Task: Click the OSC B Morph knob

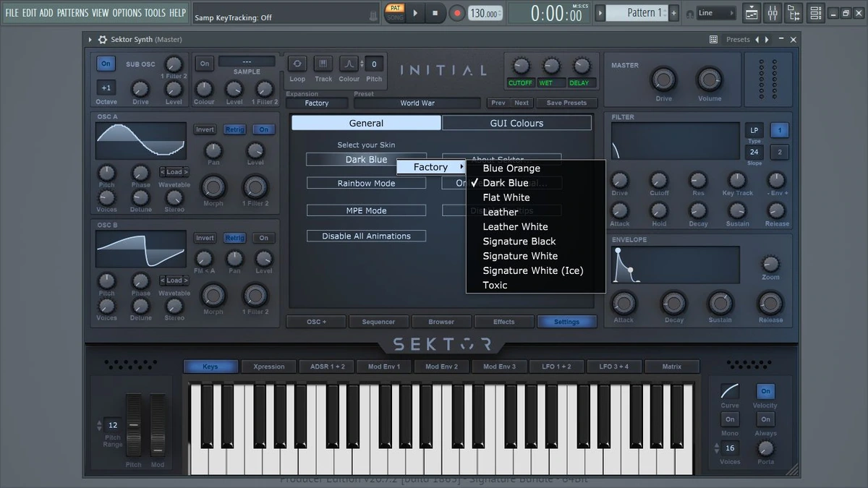Action: (x=213, y=296)
